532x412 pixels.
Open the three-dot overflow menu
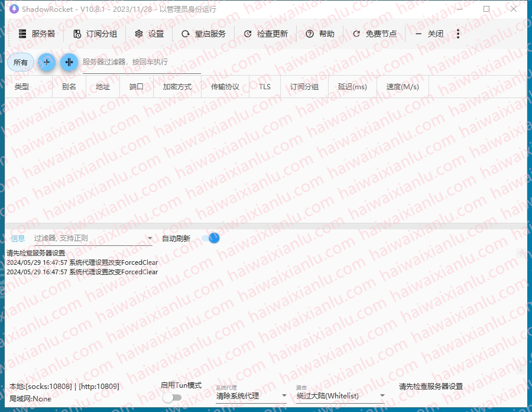[458, 34]
